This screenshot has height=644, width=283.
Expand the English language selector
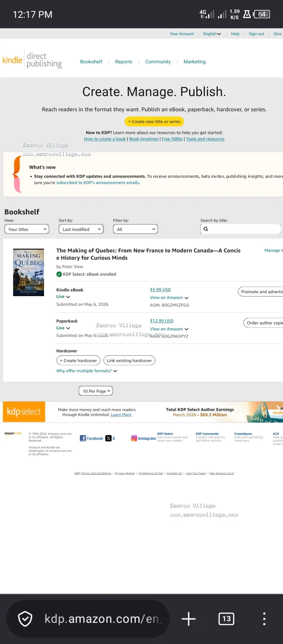click(x=212, y=34)
